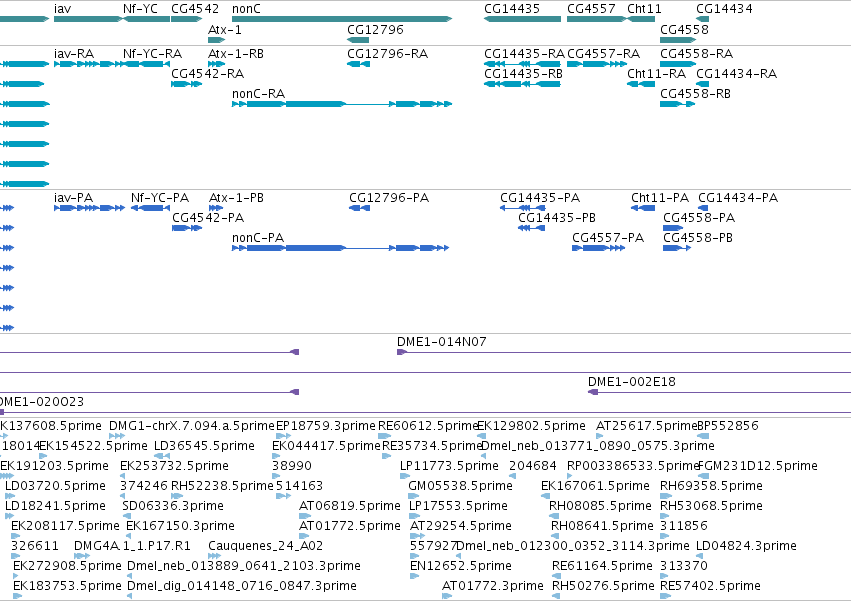Viewport: 851px width, 601px height.
Task: Select the CG4558 gene bar
Action: click(678, 40)
